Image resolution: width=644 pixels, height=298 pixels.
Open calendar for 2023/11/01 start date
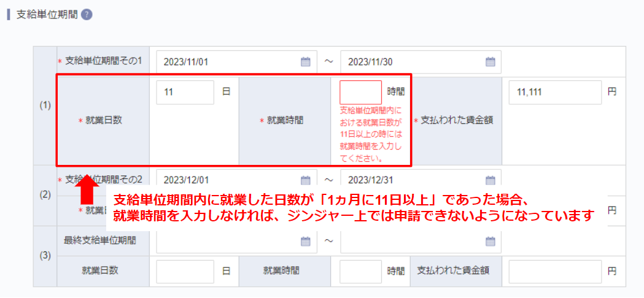click(305, 61)
